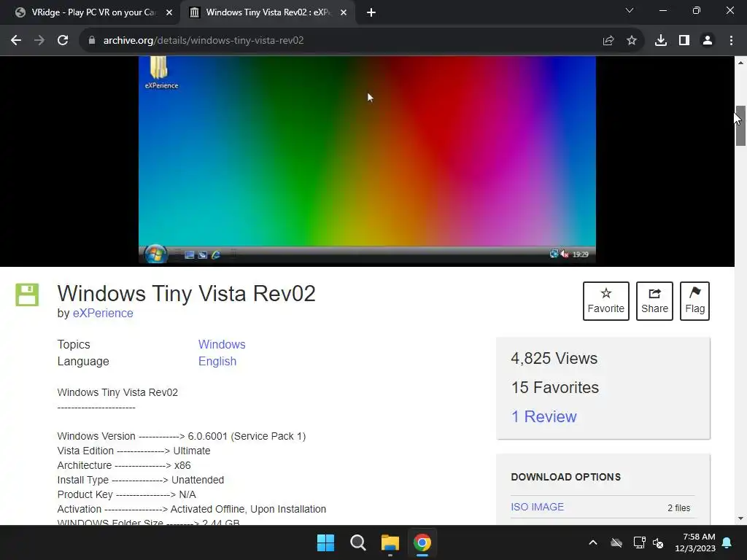The image size is (747, 560).
Task: Open File Explorer from taskbar
Action: pos(390,542)
